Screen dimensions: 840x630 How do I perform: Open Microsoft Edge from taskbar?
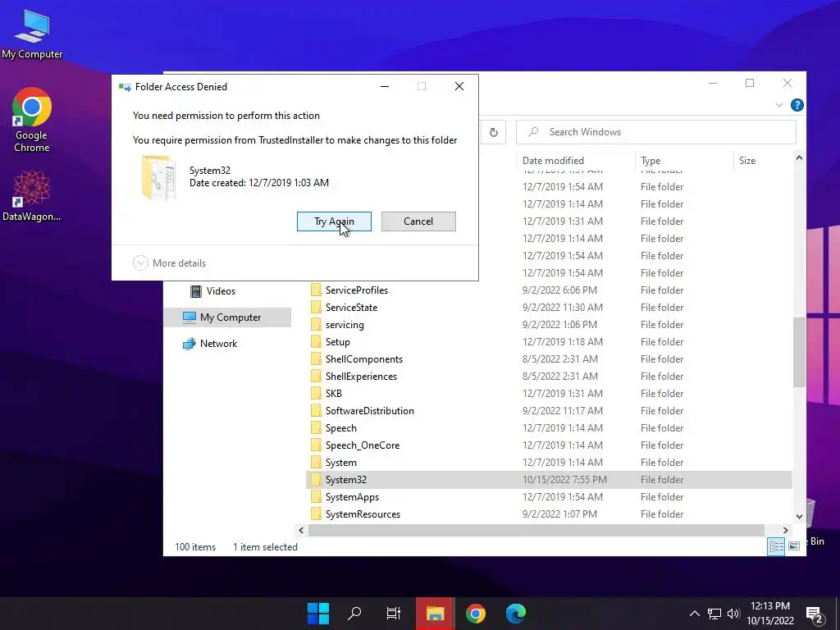coord(515,614)
